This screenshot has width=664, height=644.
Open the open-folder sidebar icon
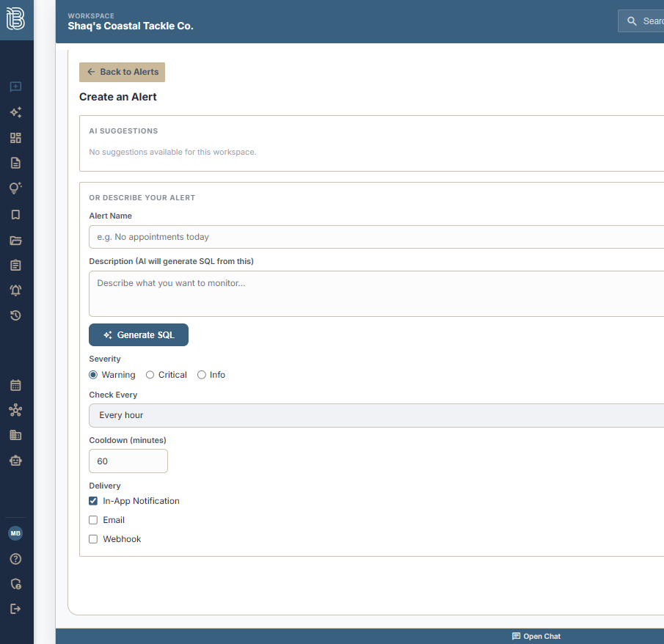[15, 241]
